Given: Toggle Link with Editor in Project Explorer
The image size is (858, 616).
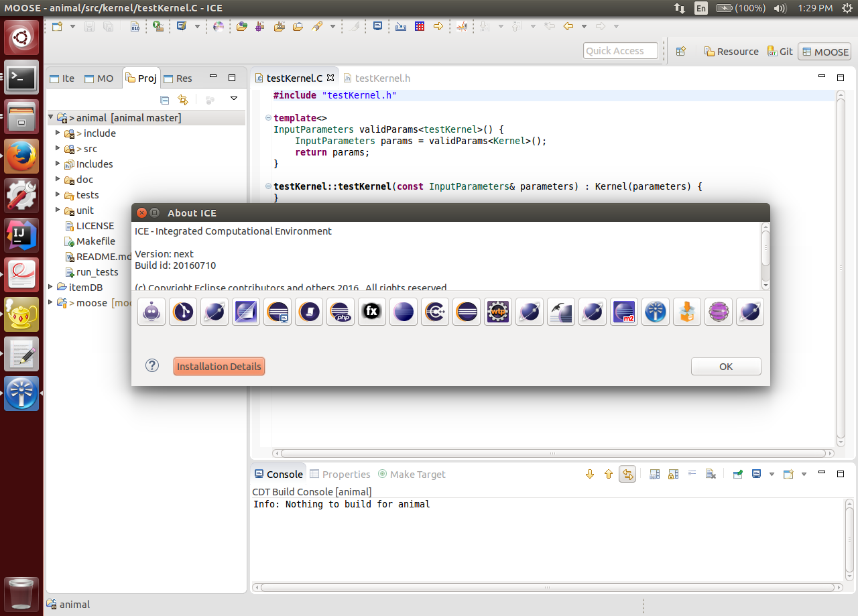Looking at the screenshot, I should [183, 100].
